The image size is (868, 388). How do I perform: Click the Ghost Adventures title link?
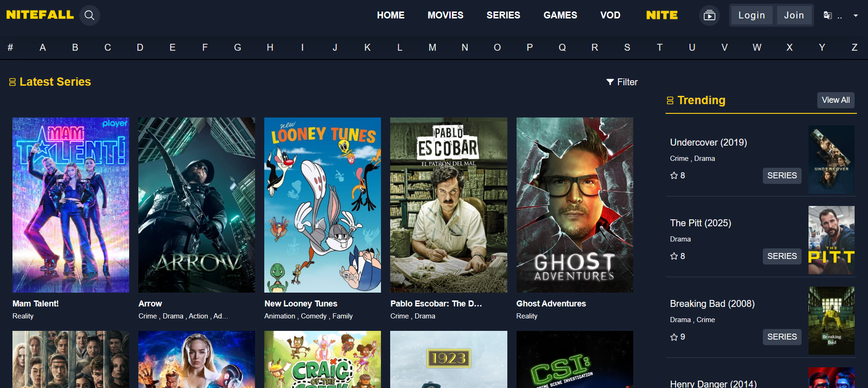(551, 304)
